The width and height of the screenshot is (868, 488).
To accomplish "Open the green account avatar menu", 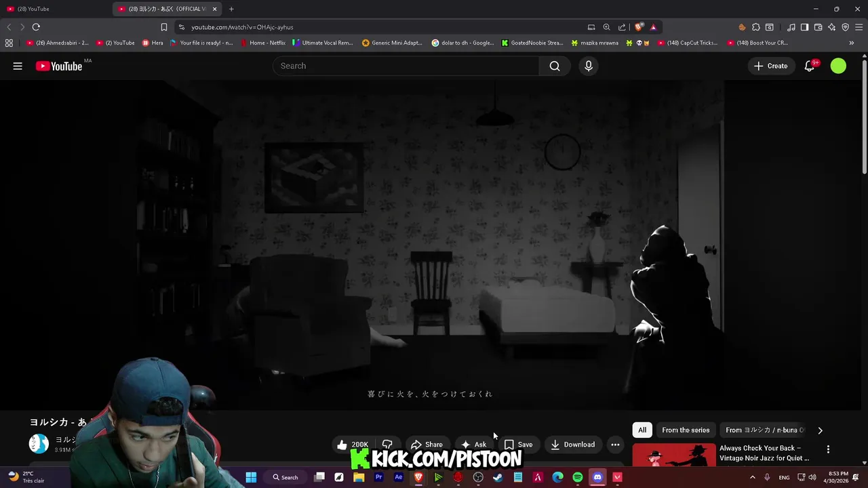I will point(838,66).
